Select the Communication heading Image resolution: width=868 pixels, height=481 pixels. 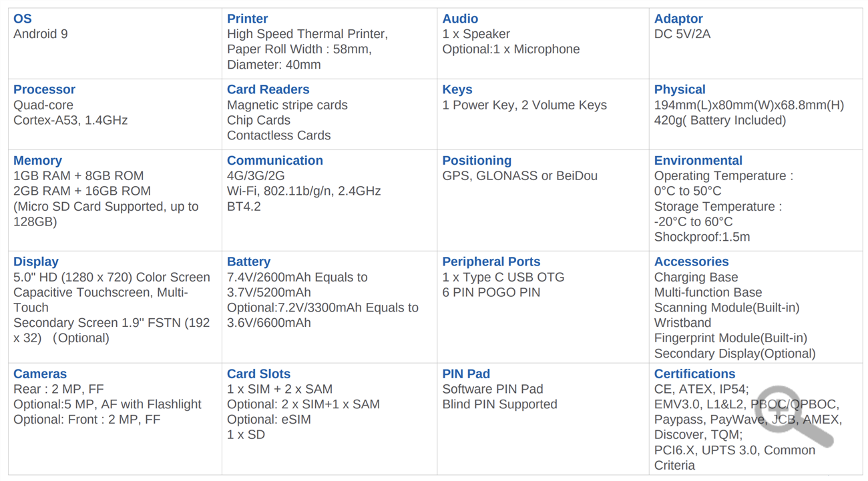point(274,161)
